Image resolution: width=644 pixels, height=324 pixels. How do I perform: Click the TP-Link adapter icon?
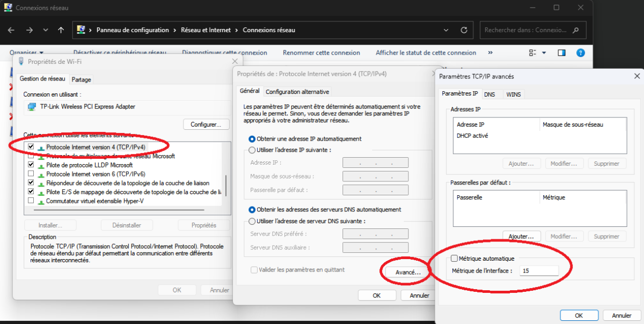click(x=32, y=106)
